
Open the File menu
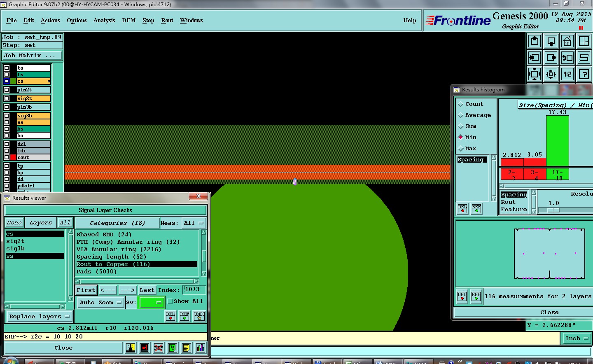coord(12,21)
